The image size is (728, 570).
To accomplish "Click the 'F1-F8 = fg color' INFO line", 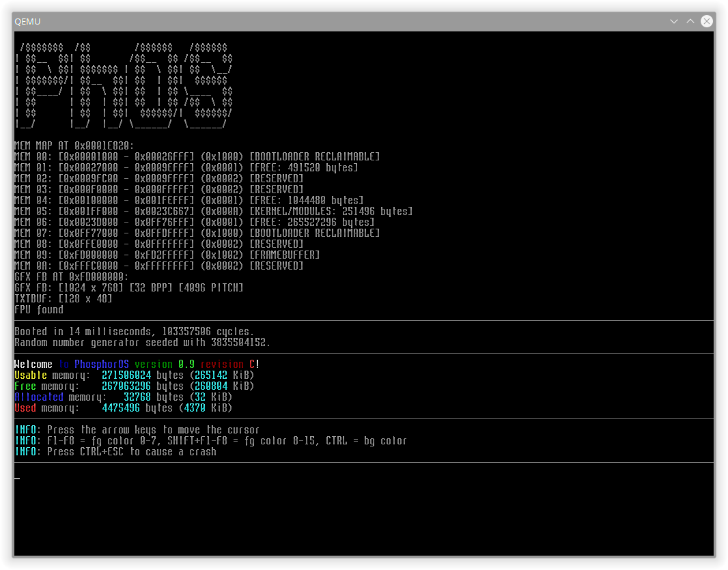I will [211, 440].
